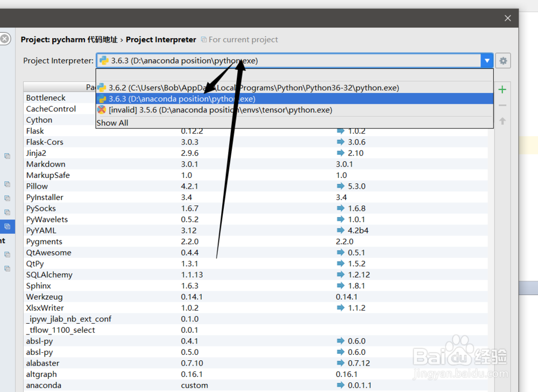Click the Project Interpreter combo box field
Screen dimensions: 538x392
click(x=294, y=61)
